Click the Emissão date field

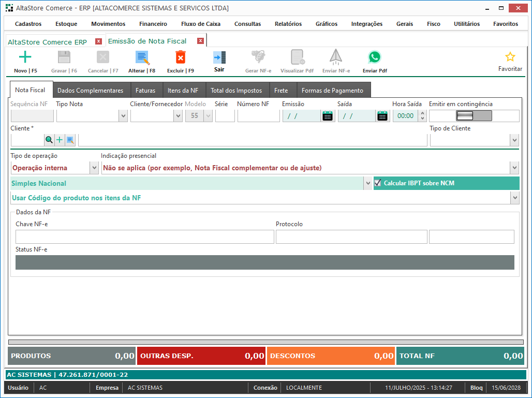pyautogui.click(x=302, y=116)
